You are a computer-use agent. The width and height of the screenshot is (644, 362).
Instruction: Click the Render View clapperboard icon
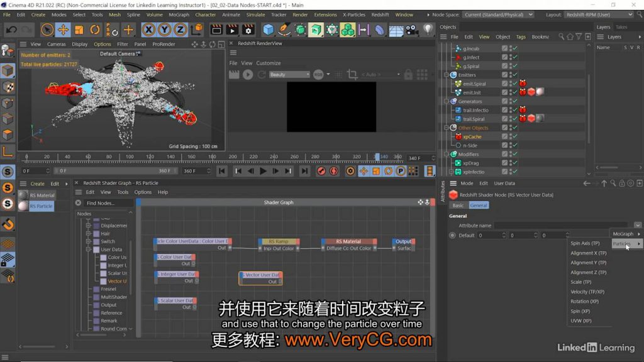pyautogui.click(x=216, y=30)
